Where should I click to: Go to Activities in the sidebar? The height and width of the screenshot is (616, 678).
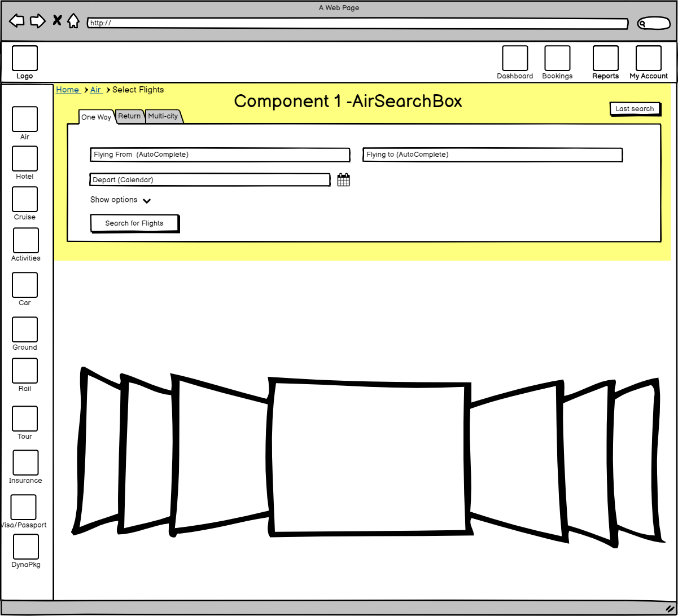point(26,240)
